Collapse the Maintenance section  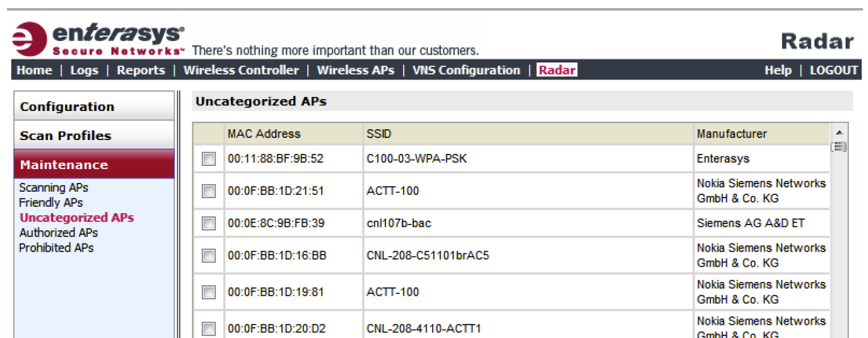94,165
